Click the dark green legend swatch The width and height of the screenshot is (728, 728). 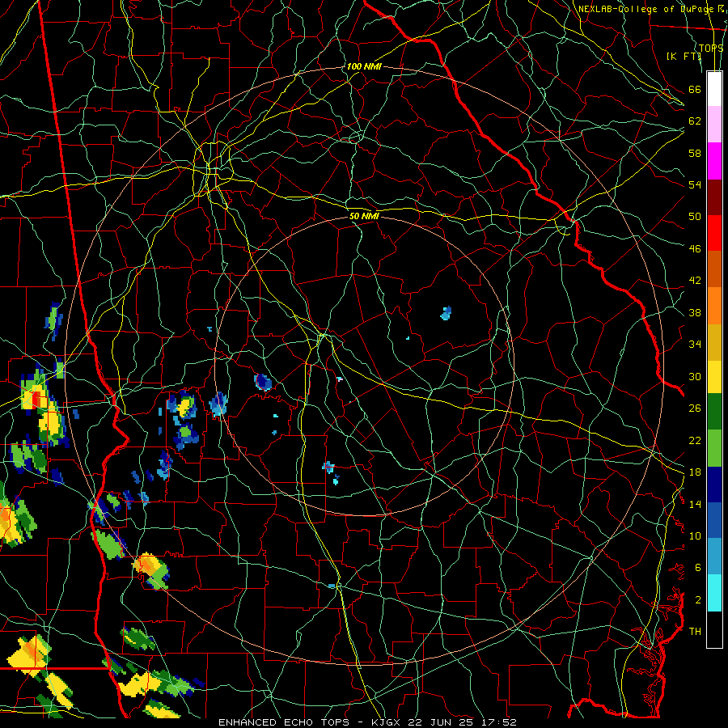pyautogui.click(x=714, y=412)
